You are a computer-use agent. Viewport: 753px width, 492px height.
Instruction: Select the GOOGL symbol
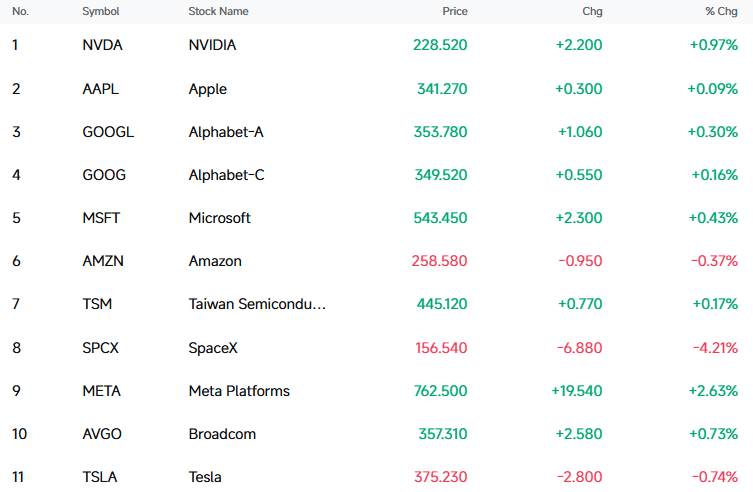(108, 132)
